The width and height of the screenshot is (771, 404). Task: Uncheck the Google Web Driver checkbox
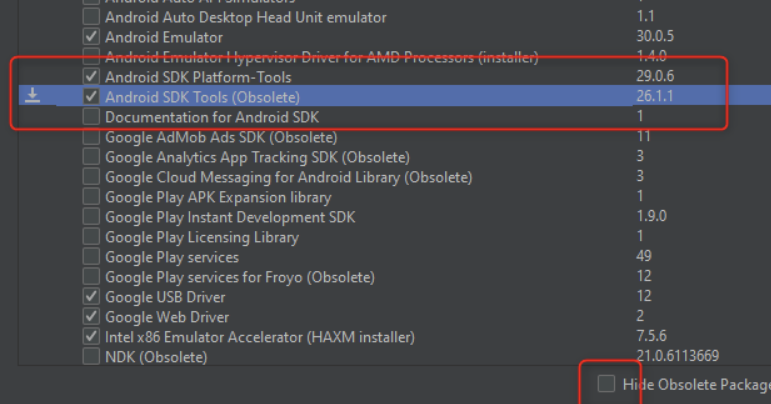click(x=91, y=317)
